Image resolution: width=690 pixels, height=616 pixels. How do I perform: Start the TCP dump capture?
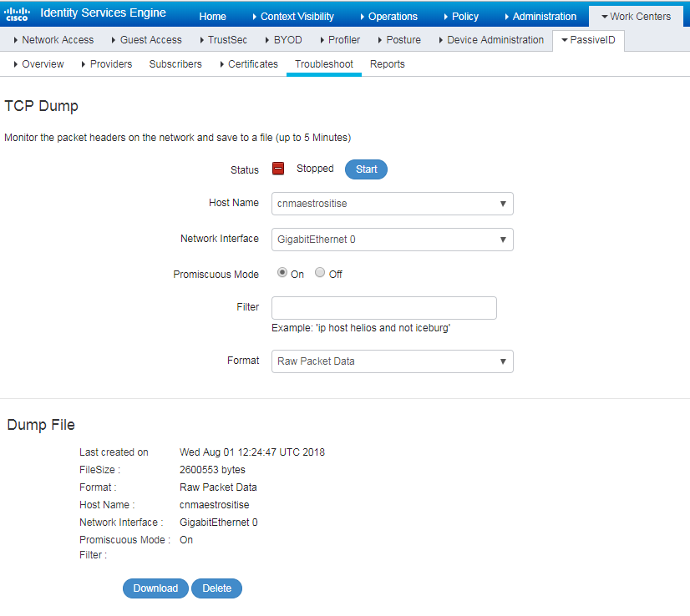click(x=366, y=169)
